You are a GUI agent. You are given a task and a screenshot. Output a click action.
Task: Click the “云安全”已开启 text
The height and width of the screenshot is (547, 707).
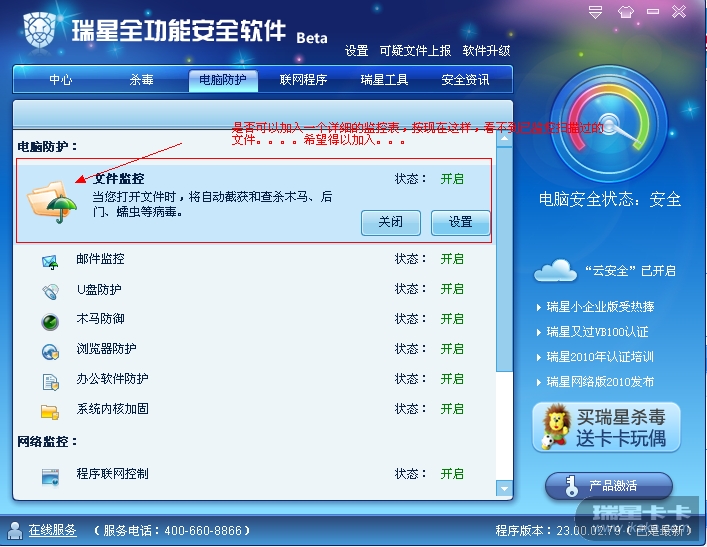630,271
